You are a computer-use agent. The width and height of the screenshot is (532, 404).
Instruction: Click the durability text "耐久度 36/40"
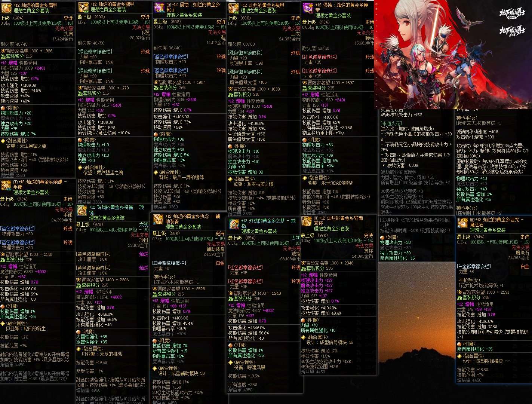click(x=167, y=48)
